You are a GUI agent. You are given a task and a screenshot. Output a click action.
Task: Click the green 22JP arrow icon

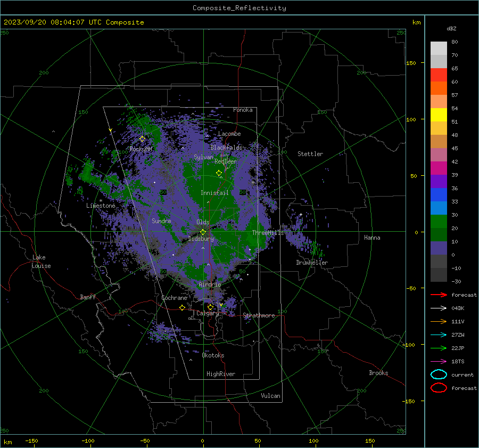click(439, 348)
